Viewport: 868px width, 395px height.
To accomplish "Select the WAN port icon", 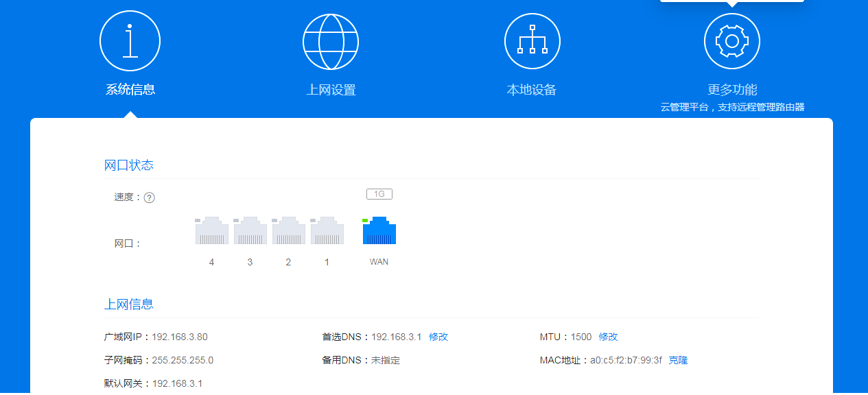I will (379, 231).
